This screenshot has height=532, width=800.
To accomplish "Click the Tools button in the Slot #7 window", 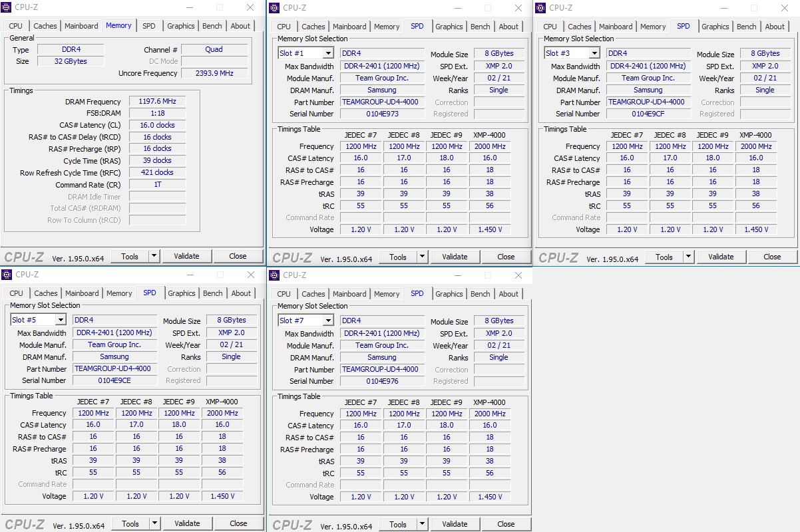I will pyautogui.click(x=398, y=524).
